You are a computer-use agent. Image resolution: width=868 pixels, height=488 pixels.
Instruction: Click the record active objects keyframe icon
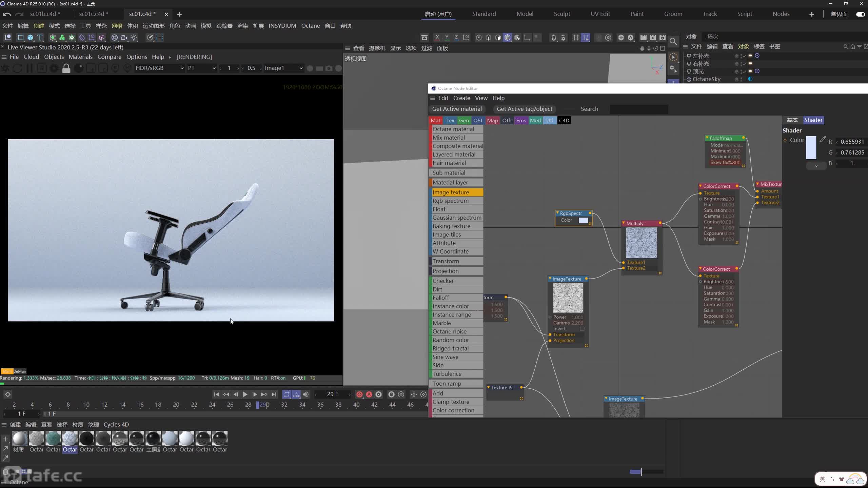359,394
